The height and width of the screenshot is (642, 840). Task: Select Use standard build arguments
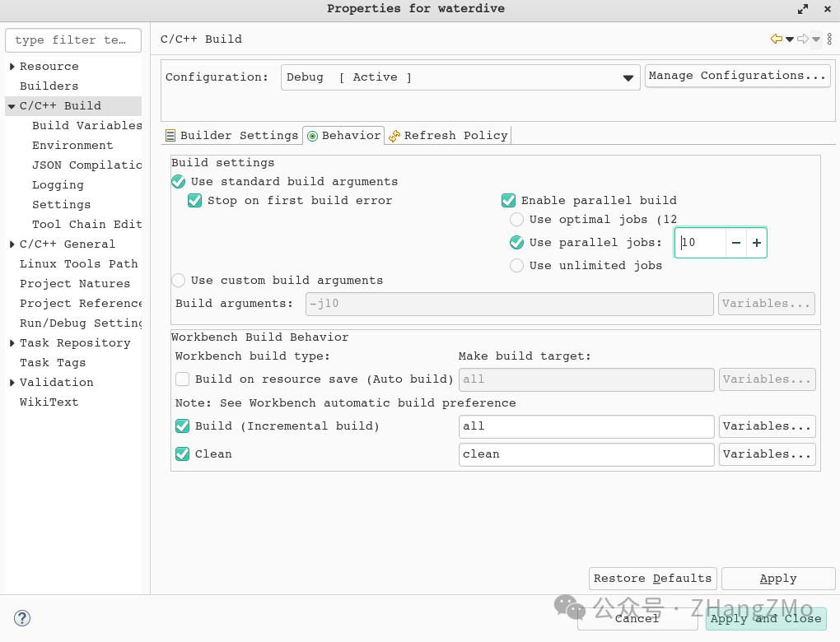[179, 182]
